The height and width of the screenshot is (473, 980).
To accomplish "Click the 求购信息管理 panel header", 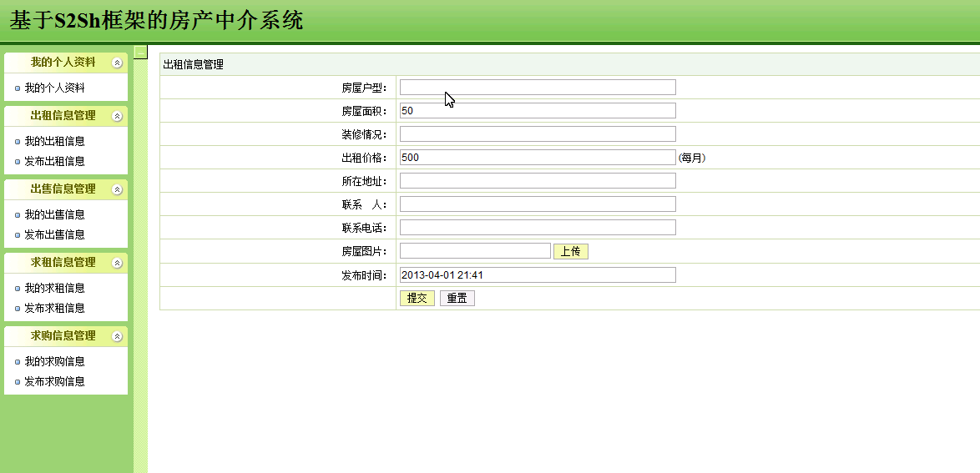I will click(x=66, y=336).
